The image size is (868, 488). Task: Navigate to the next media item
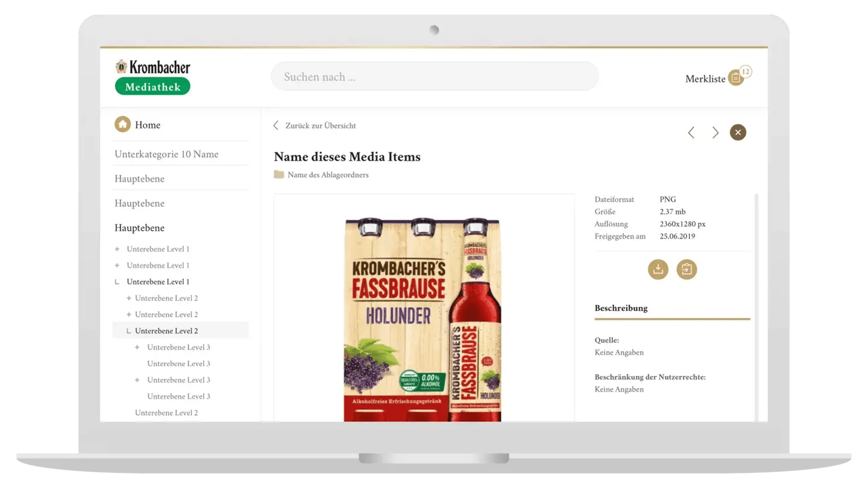pos(715,132)
